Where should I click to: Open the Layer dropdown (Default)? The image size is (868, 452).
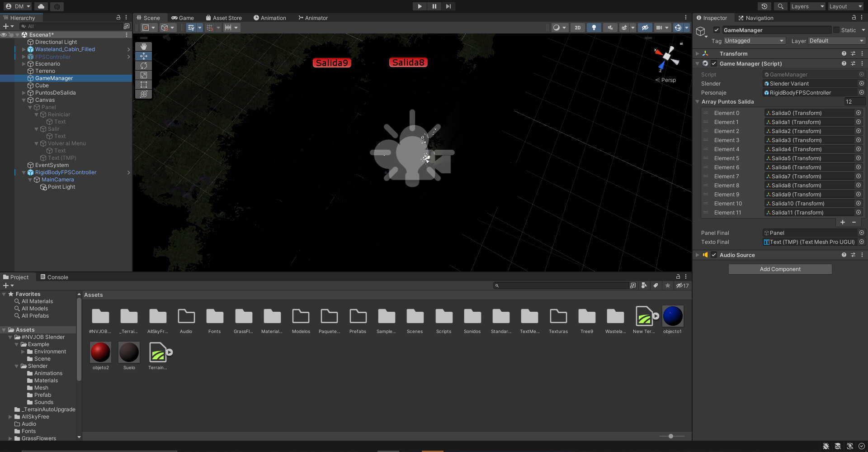(836, 41)
